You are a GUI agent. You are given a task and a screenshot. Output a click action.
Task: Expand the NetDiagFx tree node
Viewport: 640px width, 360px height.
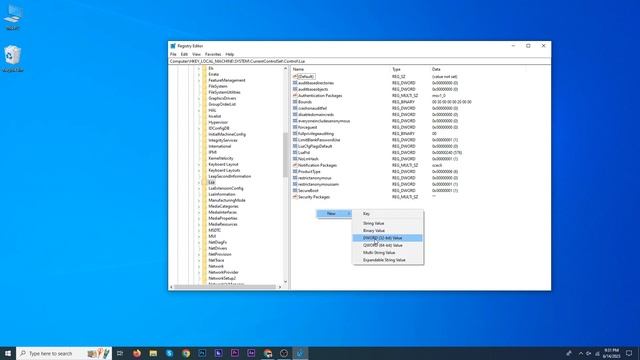199,242
